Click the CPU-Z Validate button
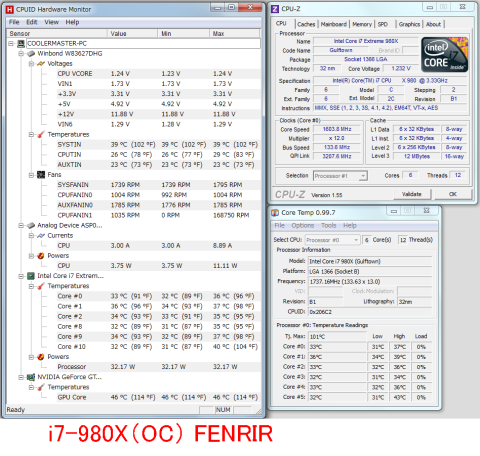The height and width of the screenshot is (456, 480). pyautogui.click(x=412, y=194)
